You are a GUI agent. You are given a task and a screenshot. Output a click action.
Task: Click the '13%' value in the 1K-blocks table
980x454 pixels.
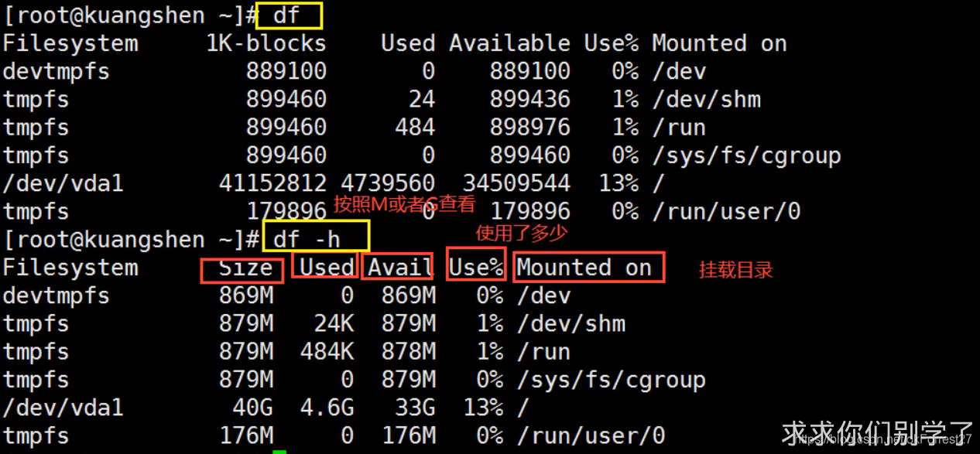coord(618,183)
